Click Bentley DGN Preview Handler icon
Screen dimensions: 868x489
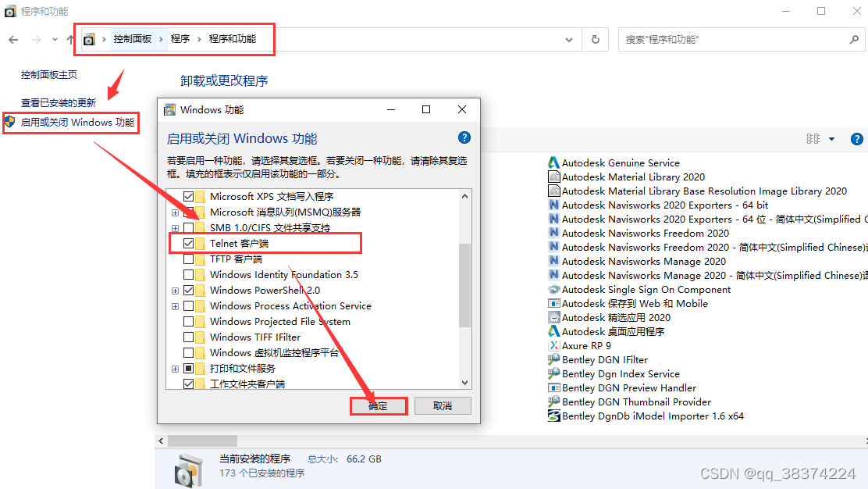(x=553, y=387)
